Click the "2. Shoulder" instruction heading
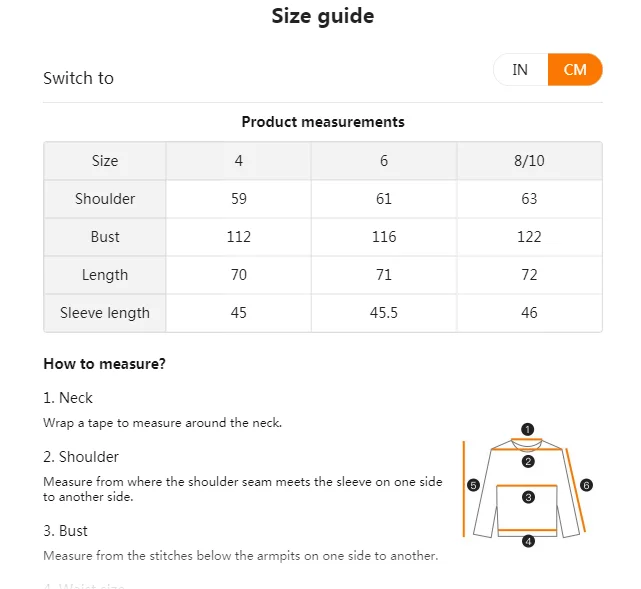The height and width of the screenshot is (589, 641). (x=81, y=457)
